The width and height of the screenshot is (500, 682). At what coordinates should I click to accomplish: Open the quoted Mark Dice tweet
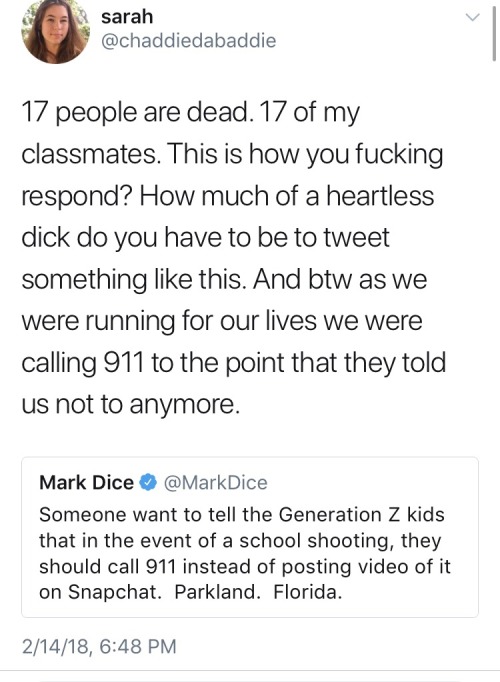point(250,537)
